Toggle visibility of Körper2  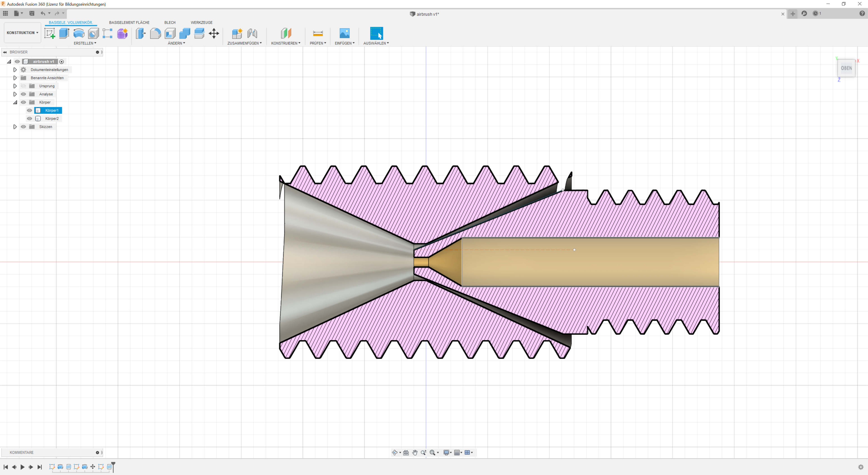tap(30, 118)
